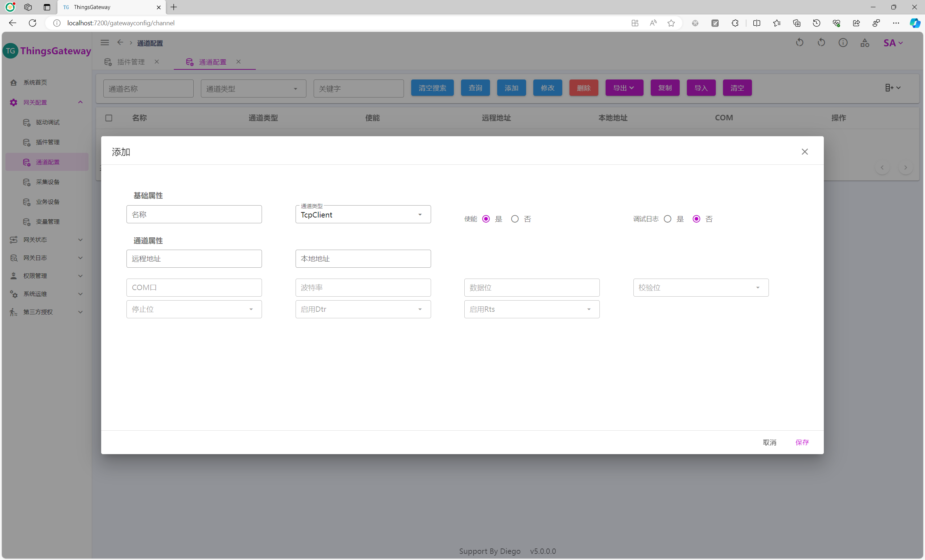925x560 pixels.
Task: Close the 添加 dialog with X icon
Action: 804,152
